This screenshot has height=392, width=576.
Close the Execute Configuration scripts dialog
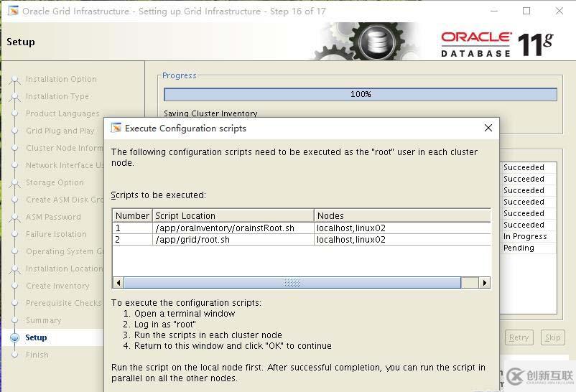tap(488, 128)
